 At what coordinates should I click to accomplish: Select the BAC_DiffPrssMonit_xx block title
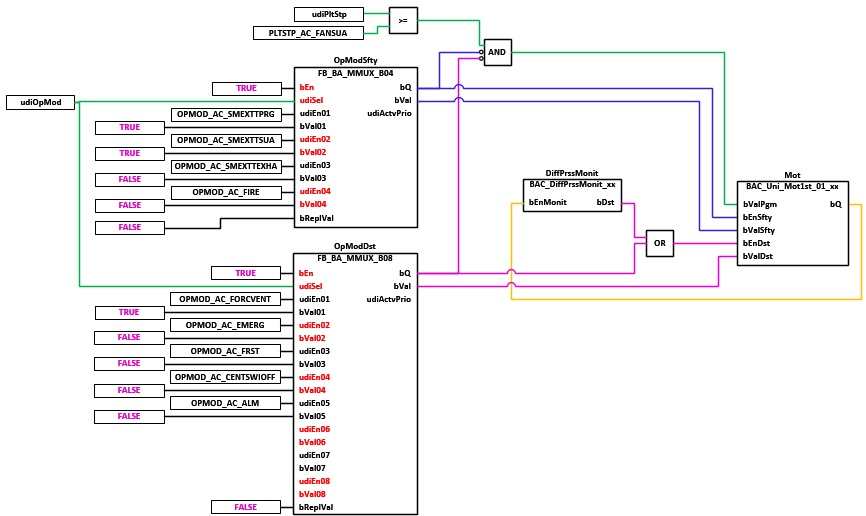pos(572,184)
